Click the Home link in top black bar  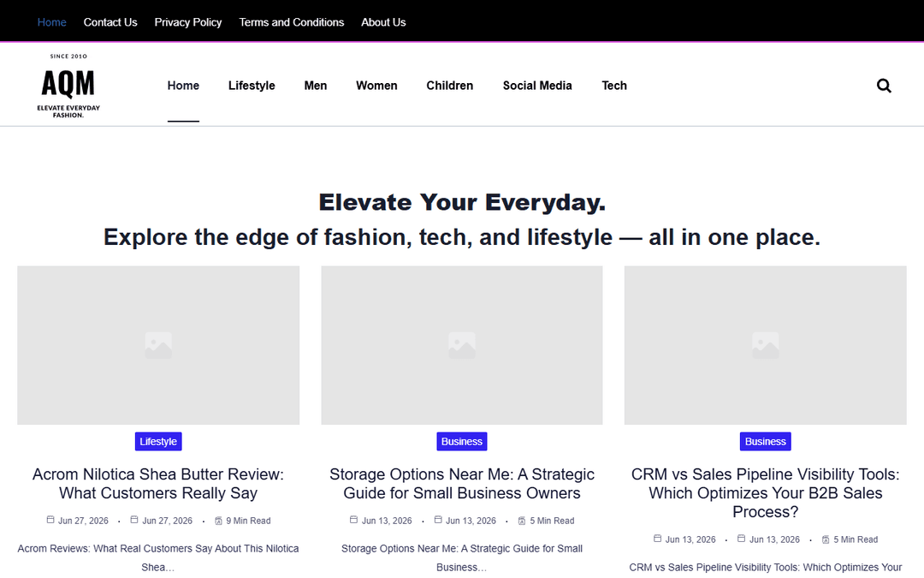52,21
